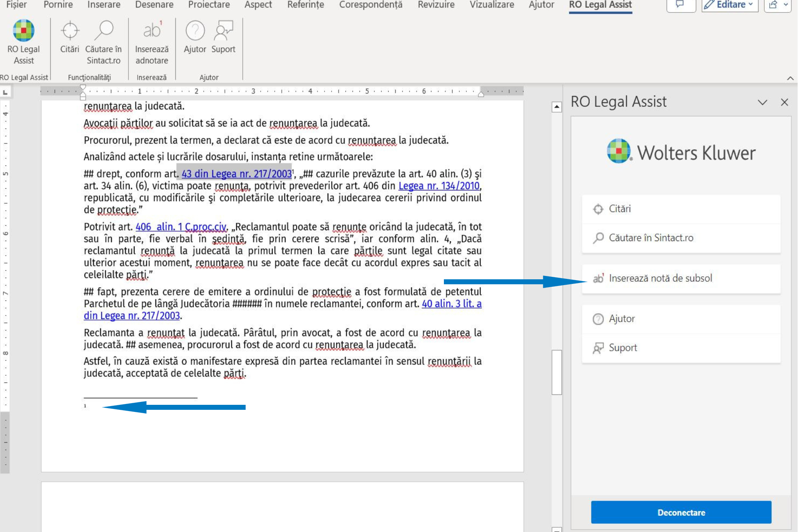Open the Revizuire tab

(x=436, y=5)
